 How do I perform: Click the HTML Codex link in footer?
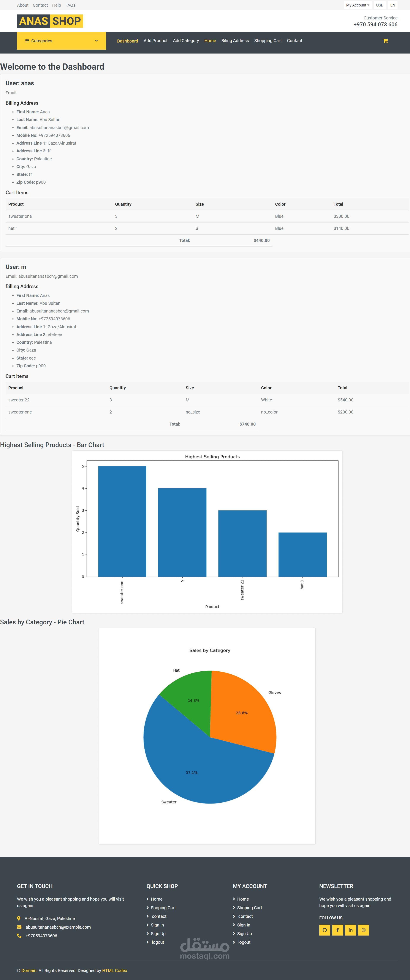(115, 971)
